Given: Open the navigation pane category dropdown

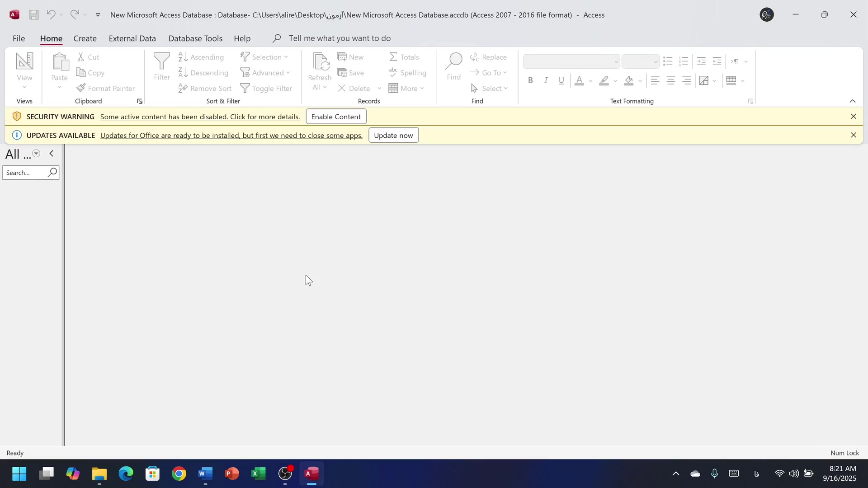Looking at the screenshot, I should click(x=36, y=154).
